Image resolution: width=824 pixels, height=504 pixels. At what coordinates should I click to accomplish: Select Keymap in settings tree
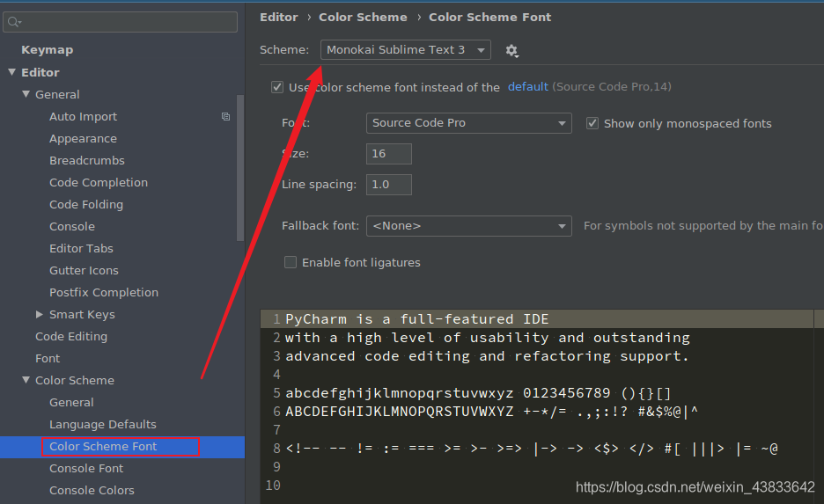coord(47,50)
